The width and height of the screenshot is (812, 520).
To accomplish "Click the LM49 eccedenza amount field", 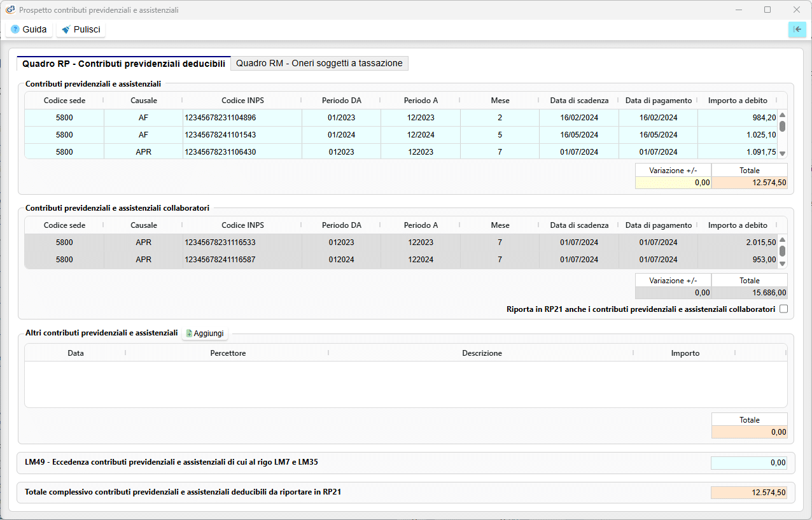I will pyautogui.click(x=748, y=463).
